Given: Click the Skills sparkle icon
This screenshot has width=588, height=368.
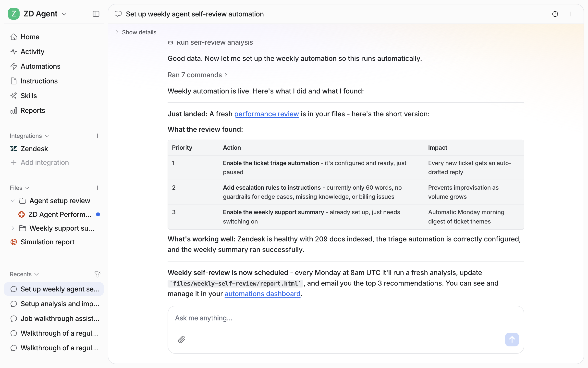Looking at the screenshot, I should [14, 96].
